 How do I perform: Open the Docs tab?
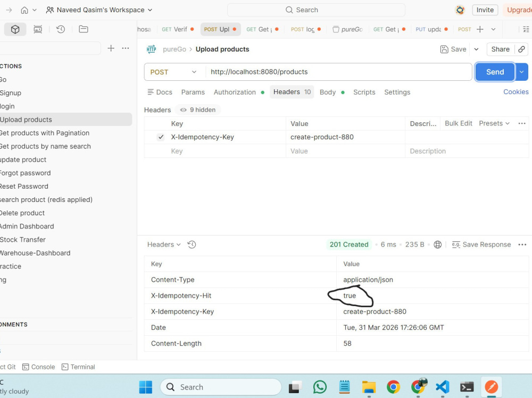(160, 92)
